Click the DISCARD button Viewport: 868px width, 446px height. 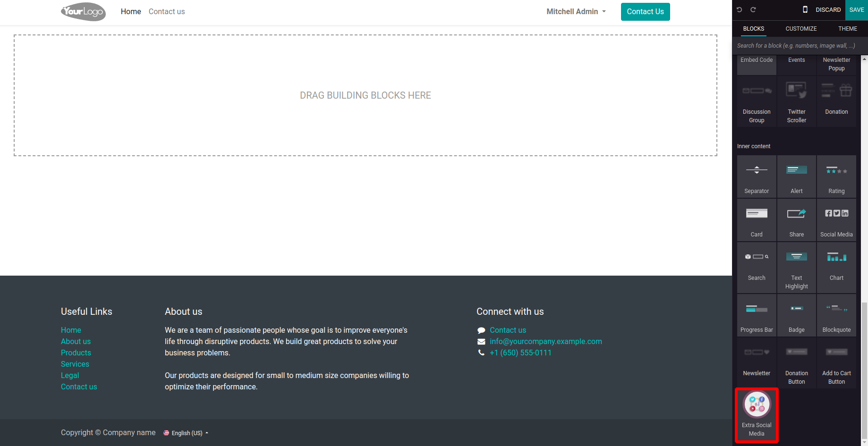(x=828, y=9)
